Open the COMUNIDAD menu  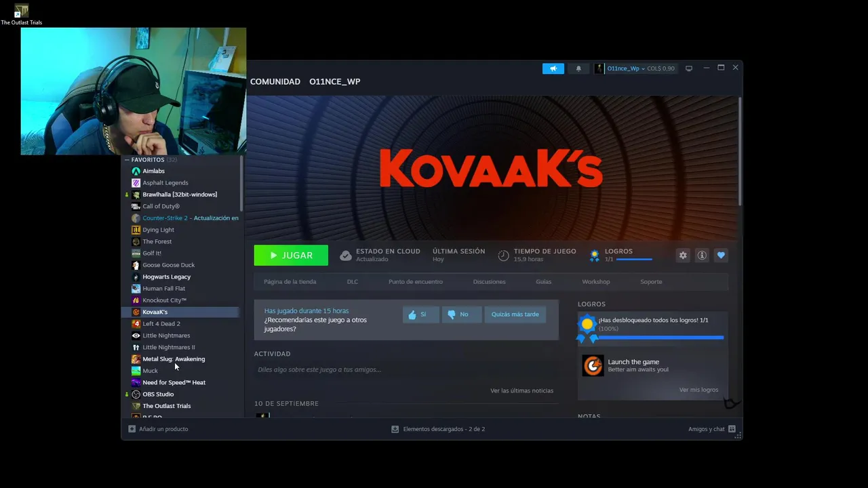[x=275, y=81]
